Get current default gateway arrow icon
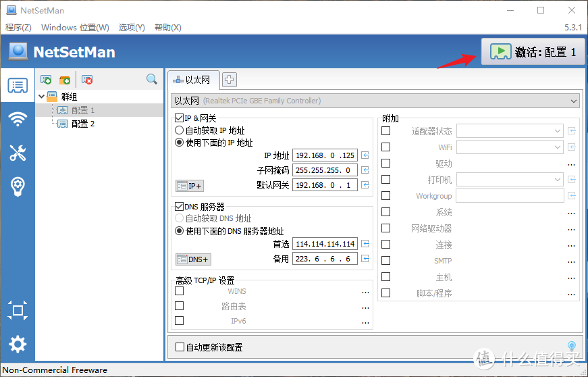The height and width of the screenshot is (377, 588). pyautogui.click(x=365, y=185)
